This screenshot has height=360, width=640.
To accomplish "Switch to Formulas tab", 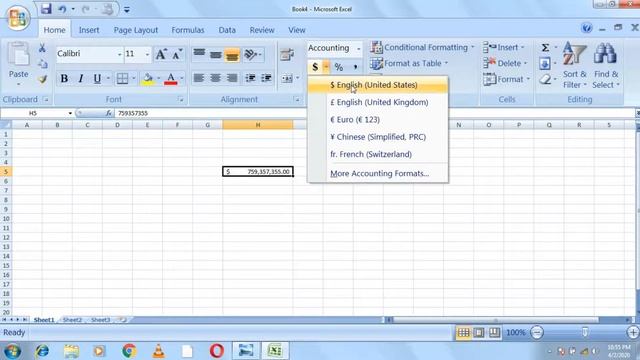I will click(187, 30).
